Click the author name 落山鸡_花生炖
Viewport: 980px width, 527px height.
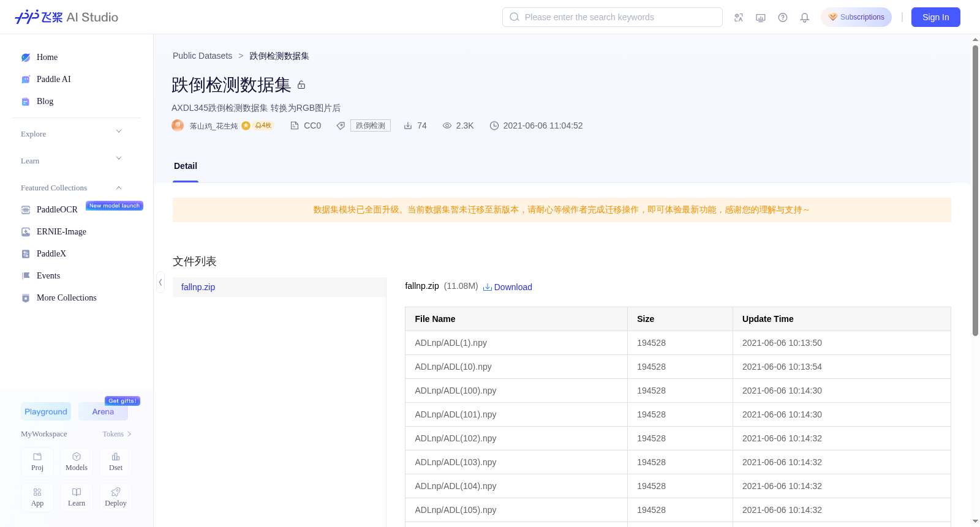coord(213,125)
